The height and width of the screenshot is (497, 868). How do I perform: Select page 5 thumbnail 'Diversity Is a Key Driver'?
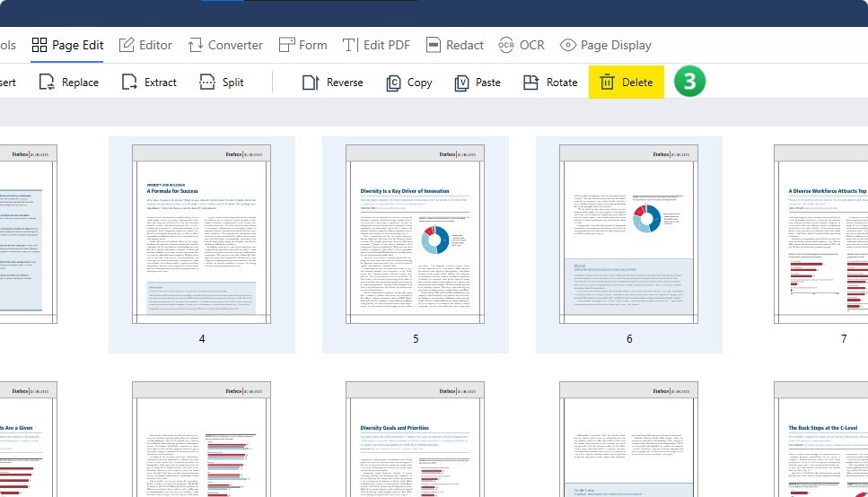pos(416,234)
